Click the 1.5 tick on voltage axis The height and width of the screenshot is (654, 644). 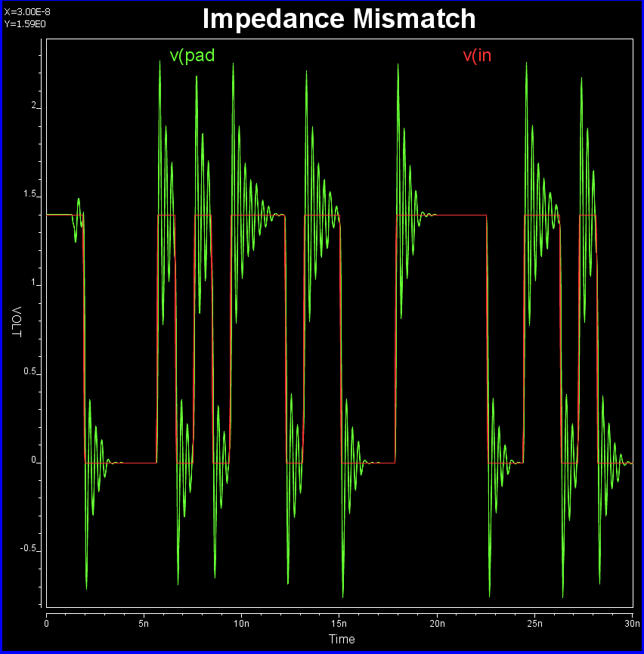pos(30,194)
